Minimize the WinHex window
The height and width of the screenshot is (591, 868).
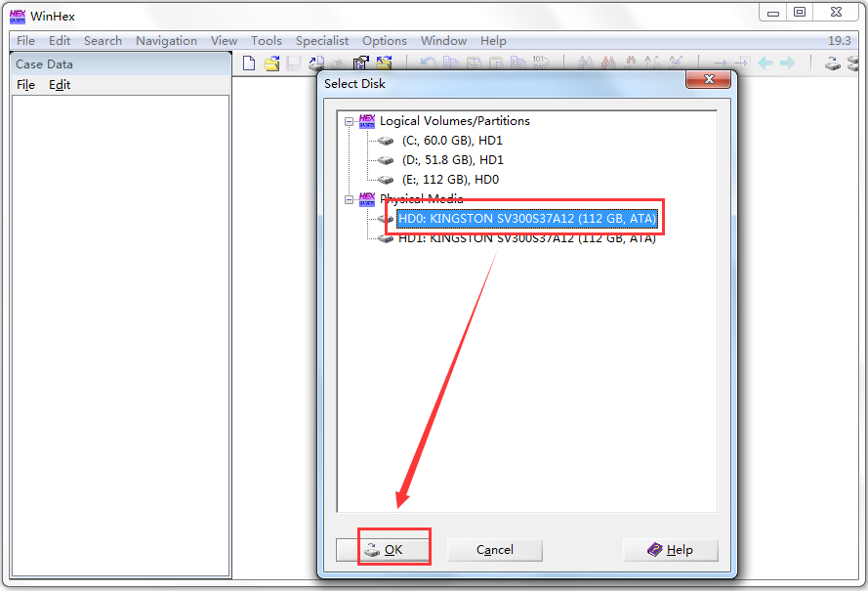coord(773,12)
